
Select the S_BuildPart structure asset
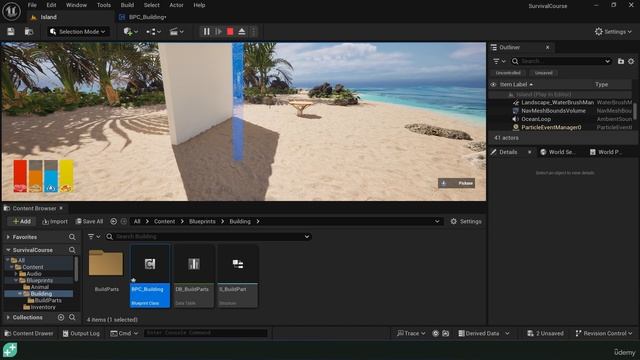tap(238, 276)
